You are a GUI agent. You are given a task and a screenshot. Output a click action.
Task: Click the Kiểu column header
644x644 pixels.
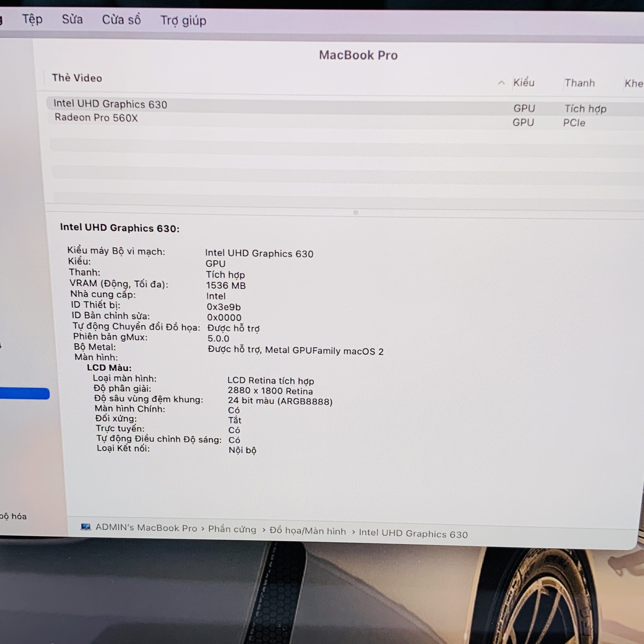(524, 83)
